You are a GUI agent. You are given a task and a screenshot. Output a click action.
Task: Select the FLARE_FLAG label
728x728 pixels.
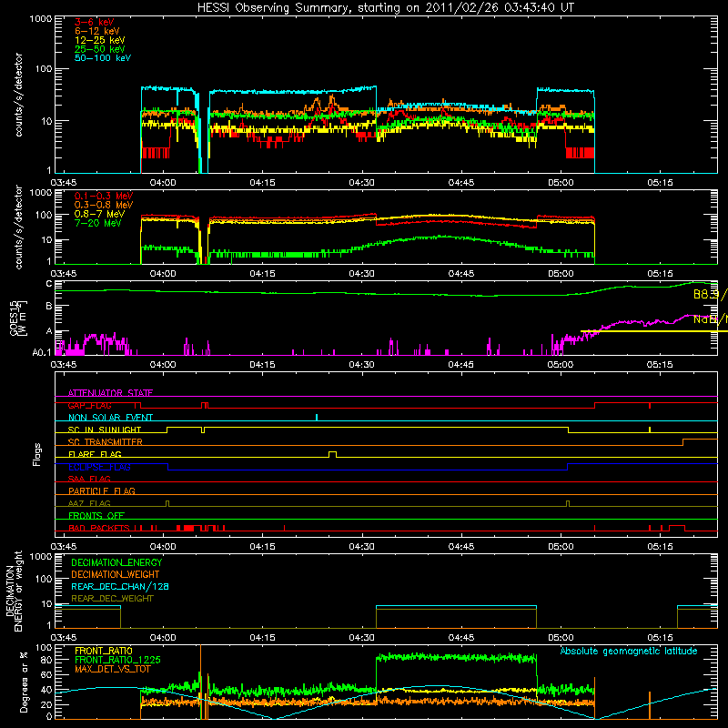(95, 454)
